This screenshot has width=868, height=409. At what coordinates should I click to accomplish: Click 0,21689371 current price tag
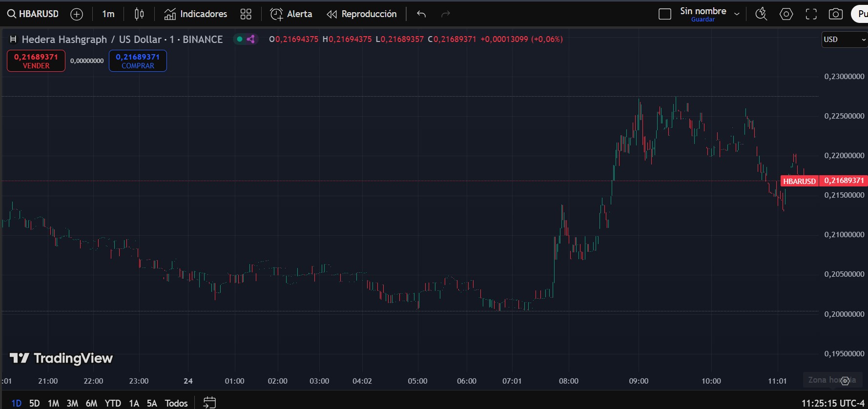(844, 181)
